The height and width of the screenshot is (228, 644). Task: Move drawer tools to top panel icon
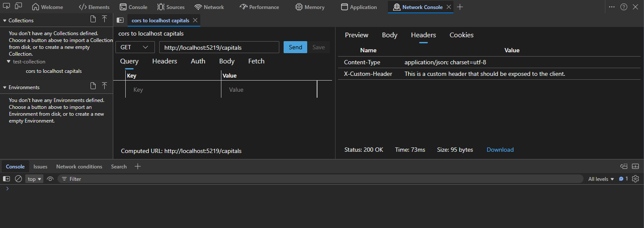click(624, 166)
